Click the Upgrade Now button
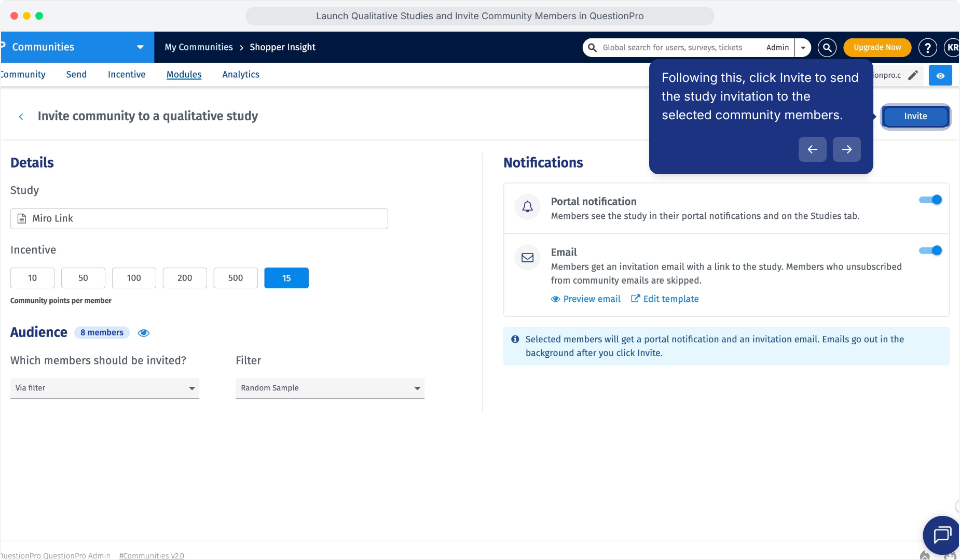The image size is (960, 560). point(877,48)
